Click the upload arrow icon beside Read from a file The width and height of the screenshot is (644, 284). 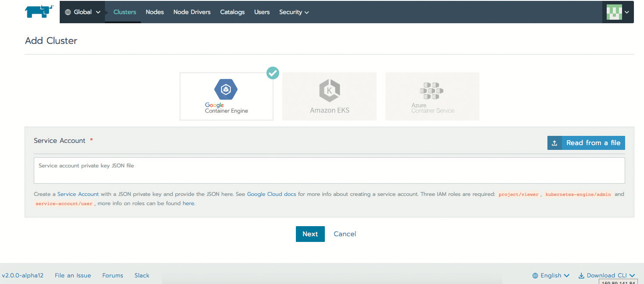tap(554, 143)
